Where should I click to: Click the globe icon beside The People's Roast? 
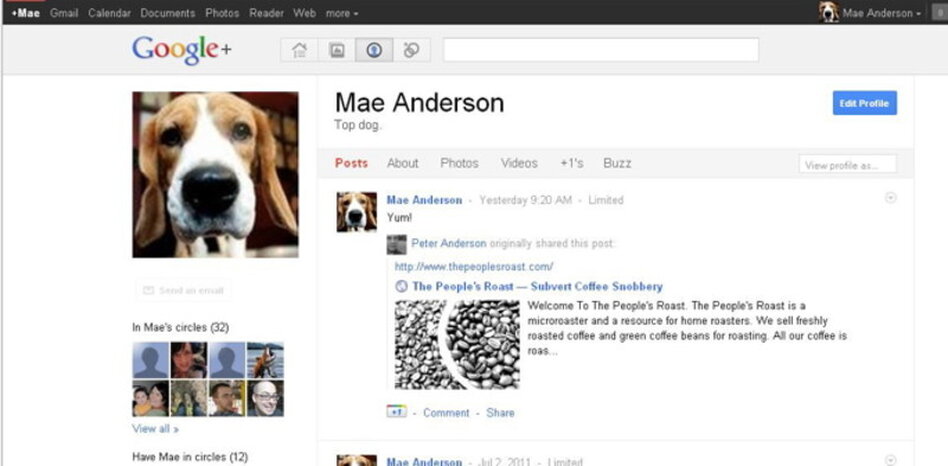(x=402, y=286)
